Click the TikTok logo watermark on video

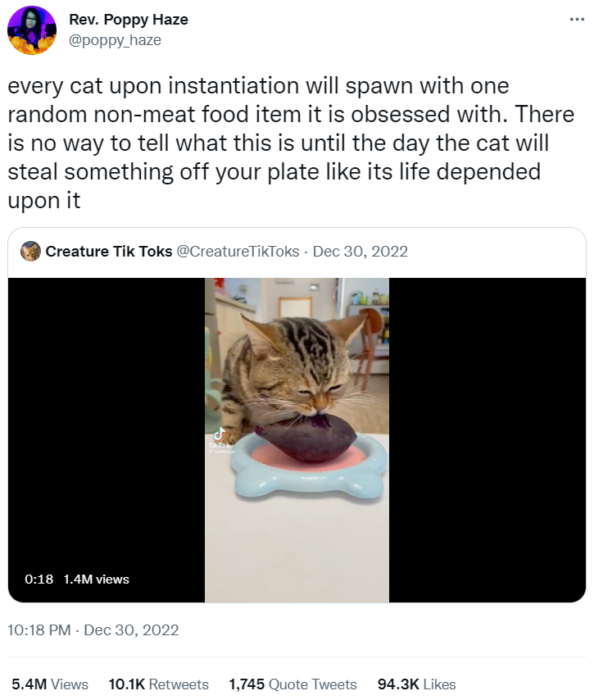(220, 440)
